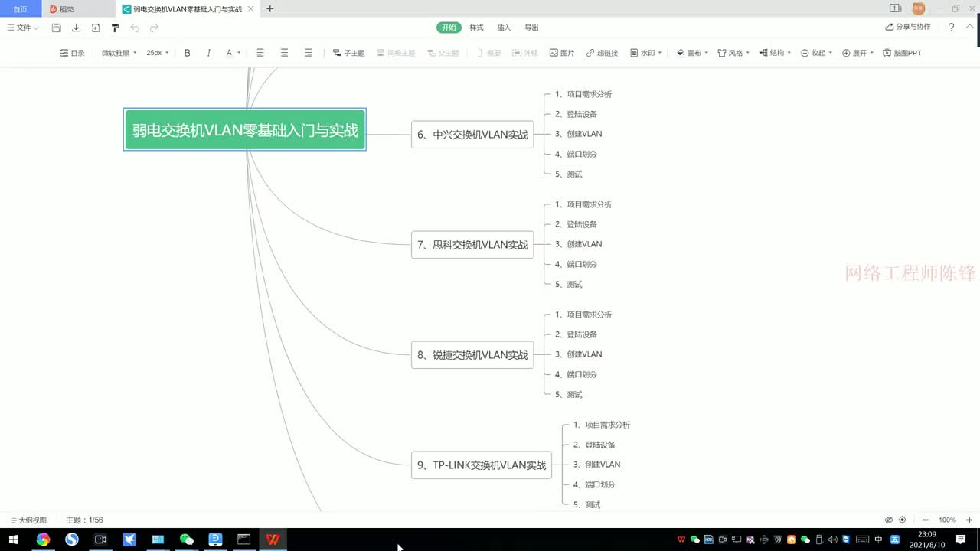Collapse the ribbon with the chevron
The image size is (980, 551).
pos(970,27)
